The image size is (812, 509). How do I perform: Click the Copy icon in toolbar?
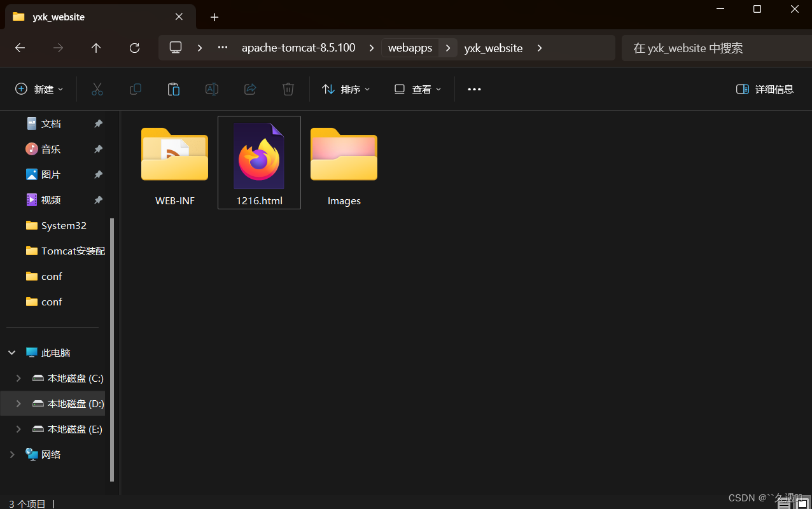(136, 90)
